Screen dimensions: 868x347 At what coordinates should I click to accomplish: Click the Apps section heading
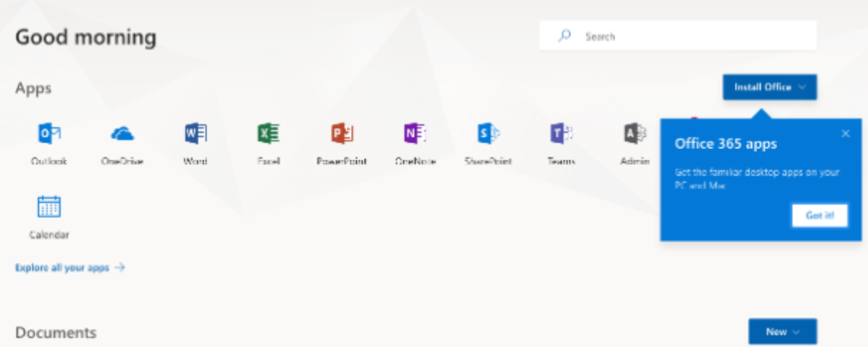pos(34,88)
